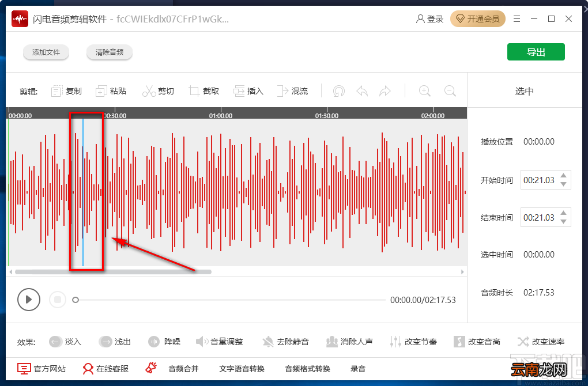
Task: Open Change Pitch (改变音高) effect
Action: click(477, 342)
